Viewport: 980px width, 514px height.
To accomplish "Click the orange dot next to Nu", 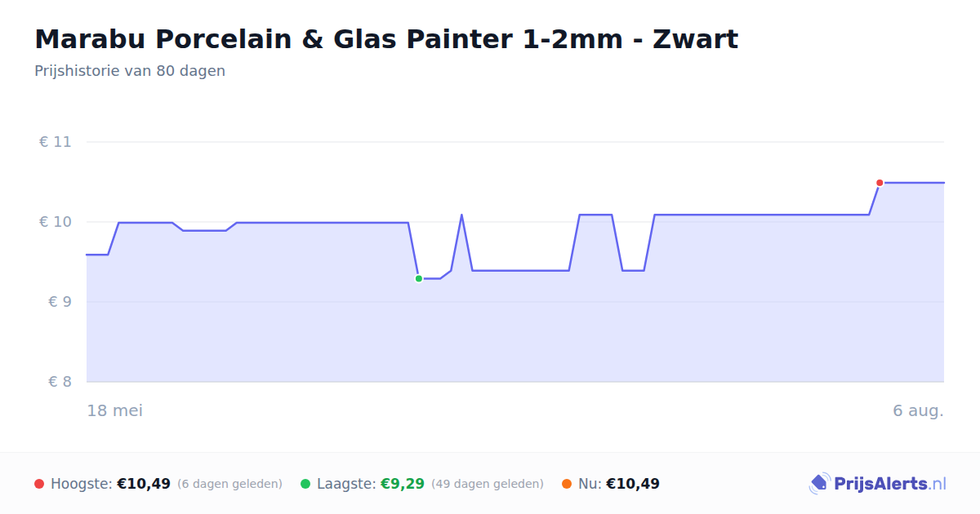I will (x=567, y=484).
